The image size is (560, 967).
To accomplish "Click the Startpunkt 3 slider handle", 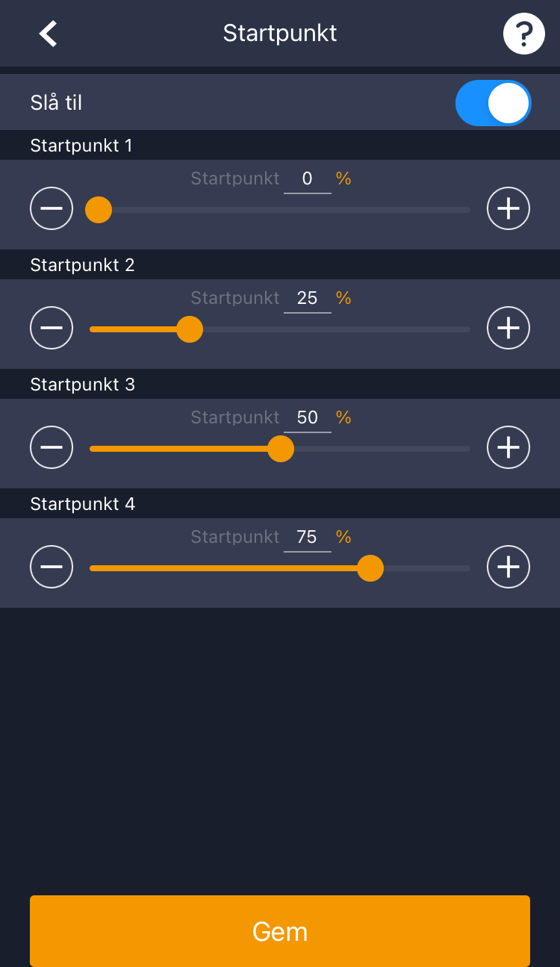I will point(281,449).
